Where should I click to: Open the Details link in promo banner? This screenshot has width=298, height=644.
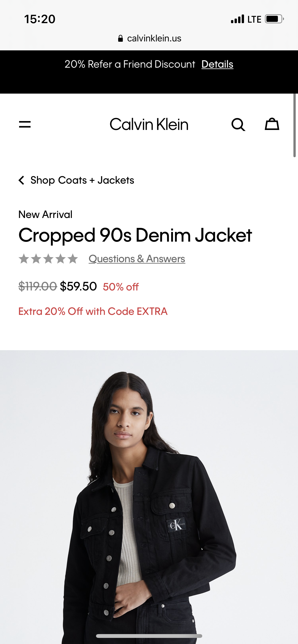tap(217, 64)
